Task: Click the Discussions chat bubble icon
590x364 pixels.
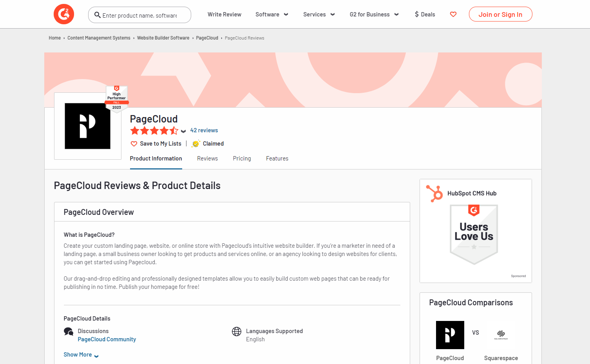Action: click(69, 332)
